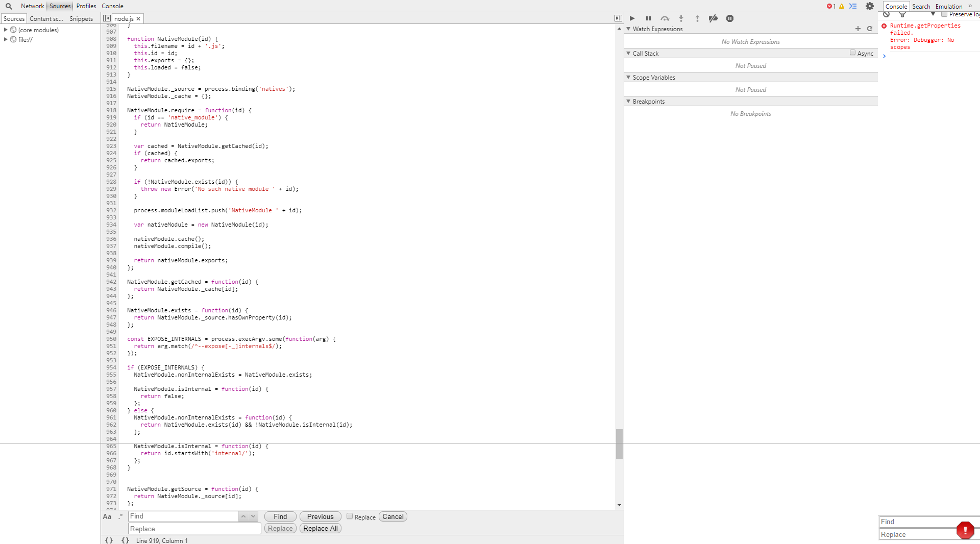The image size is (980, 544).
Task: Add a new watch expression with plus icon
Action: click(857, 29)
